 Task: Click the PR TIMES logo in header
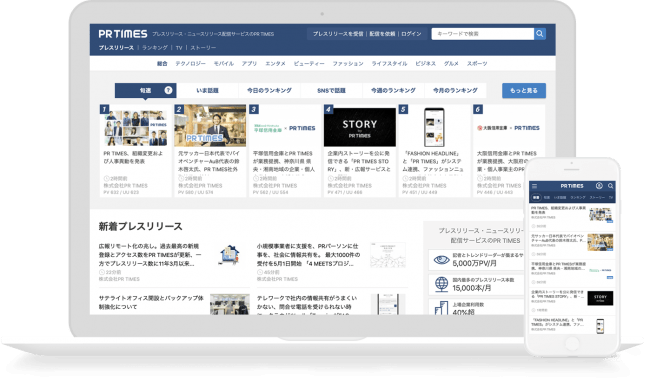123,34
